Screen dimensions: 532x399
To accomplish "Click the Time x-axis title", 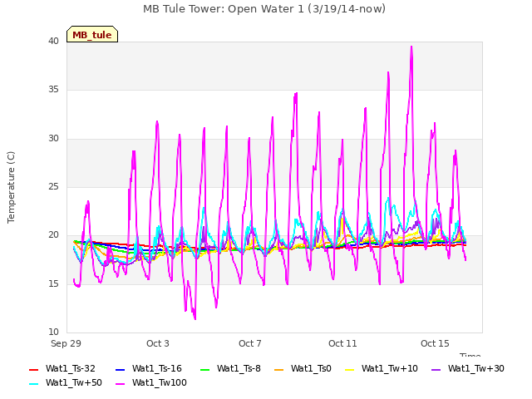I will [470, 355].
